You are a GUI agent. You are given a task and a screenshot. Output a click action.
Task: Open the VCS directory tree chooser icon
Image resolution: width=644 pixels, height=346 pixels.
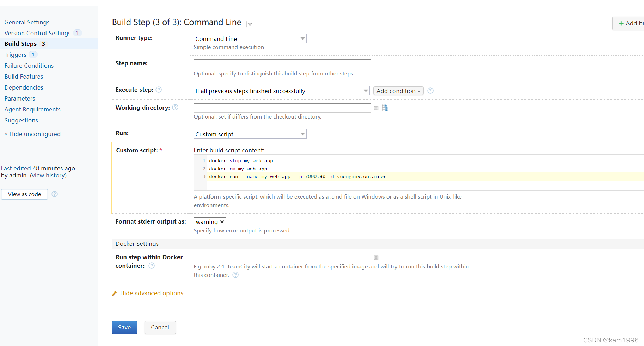pos(385,108)
